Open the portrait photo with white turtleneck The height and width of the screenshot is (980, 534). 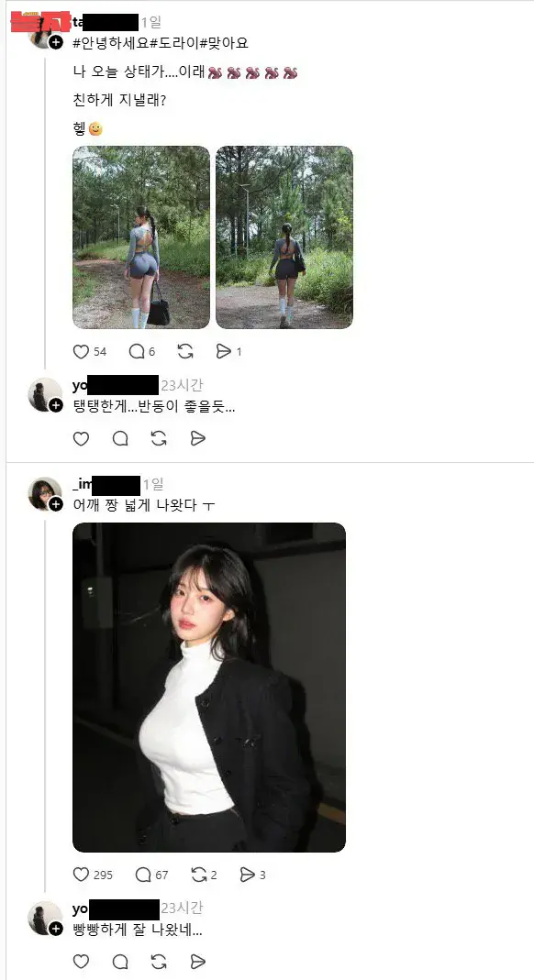[x=209, y=688]
